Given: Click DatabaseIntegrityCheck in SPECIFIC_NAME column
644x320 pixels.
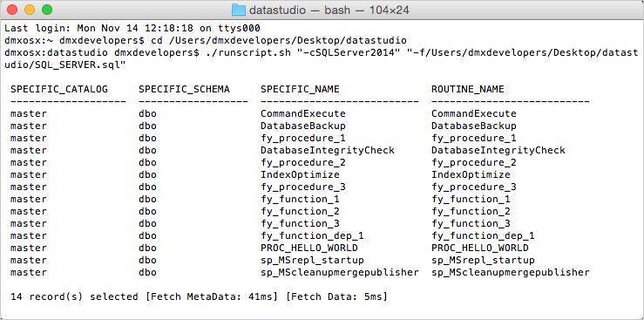Looking at the screenshot, I should click(x=328, y=150).
